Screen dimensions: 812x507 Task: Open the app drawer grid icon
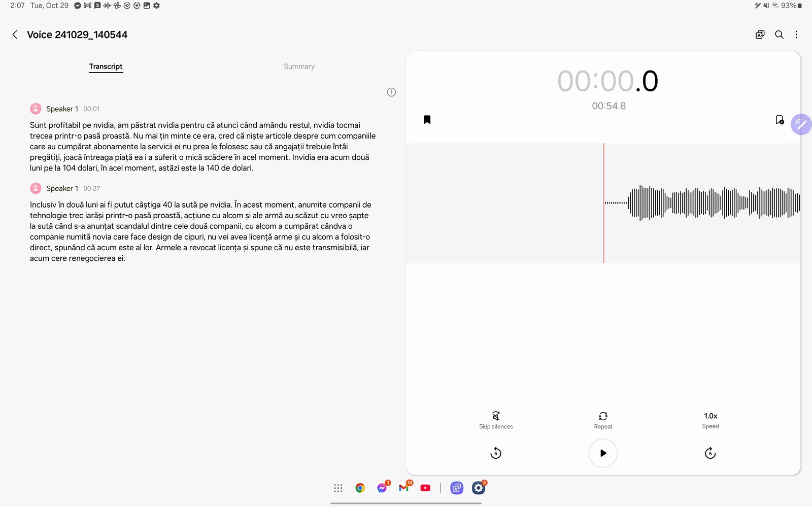tap(338, 488)
